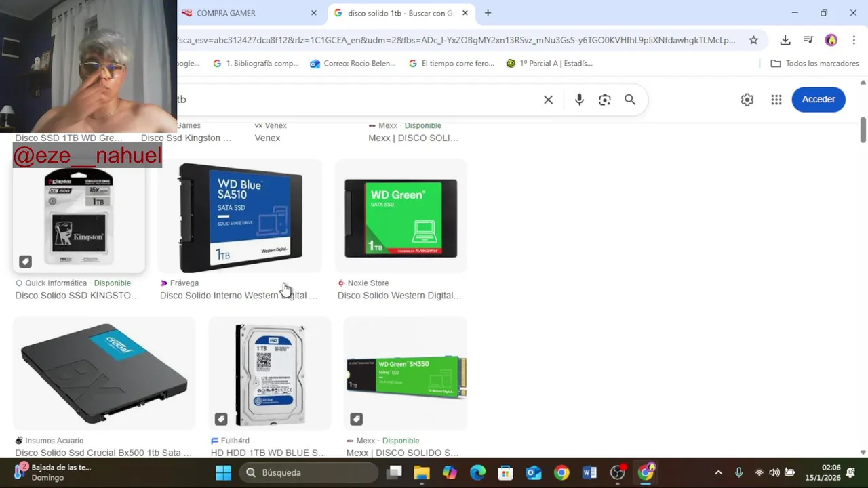868x488 pixels.
Task: Bookmark this page with the star icon
Action: coord(753,40)
